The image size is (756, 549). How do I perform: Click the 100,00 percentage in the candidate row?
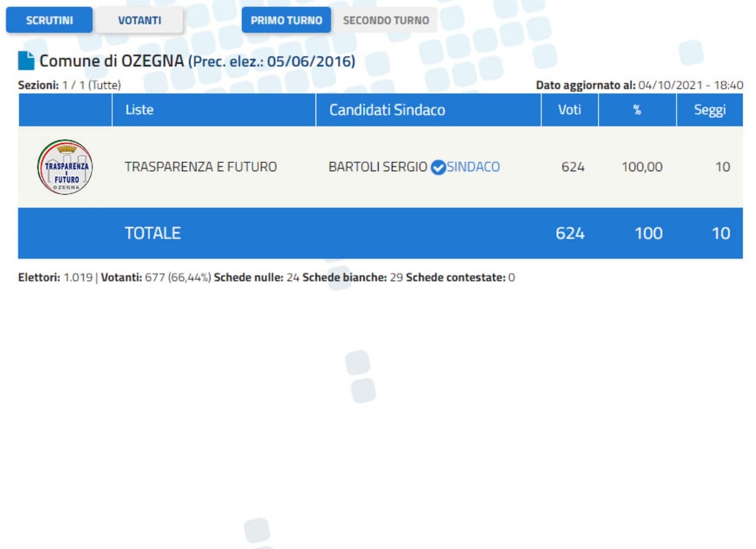click(x=642, y=167)
